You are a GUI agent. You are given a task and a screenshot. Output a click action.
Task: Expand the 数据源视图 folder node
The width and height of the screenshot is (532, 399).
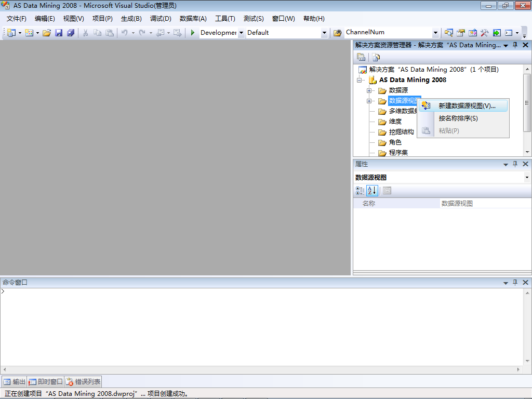click(369, 101)
